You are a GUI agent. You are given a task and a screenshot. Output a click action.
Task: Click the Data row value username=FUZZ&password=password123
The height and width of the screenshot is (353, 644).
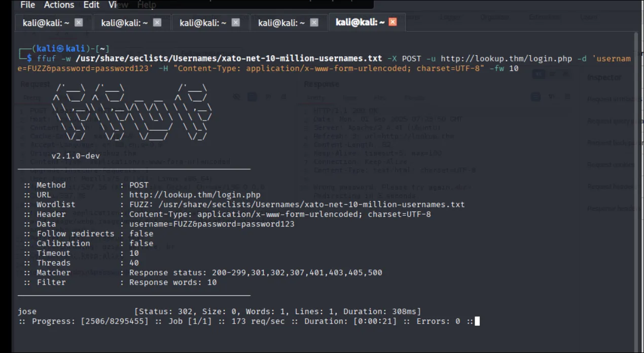pos(211,224)
